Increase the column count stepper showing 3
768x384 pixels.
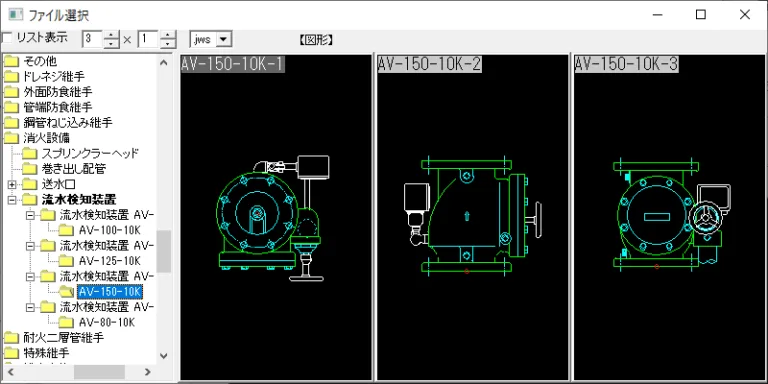pyautogui.click(x=112, y=35)
